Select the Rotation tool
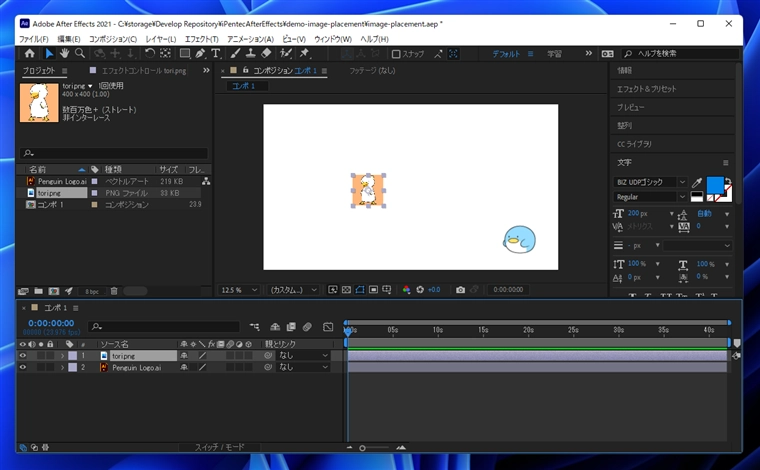Viewport: 760px width, 470px height. (150, 54)
